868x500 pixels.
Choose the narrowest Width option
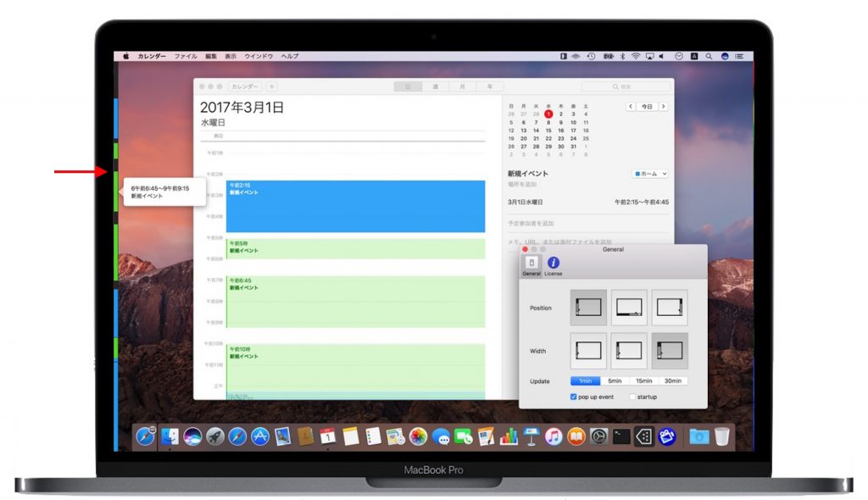pos(588,351)
